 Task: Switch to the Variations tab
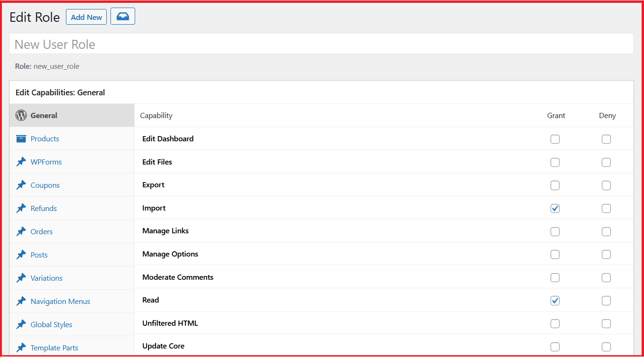pyautogui.click(x=72, y=278)
